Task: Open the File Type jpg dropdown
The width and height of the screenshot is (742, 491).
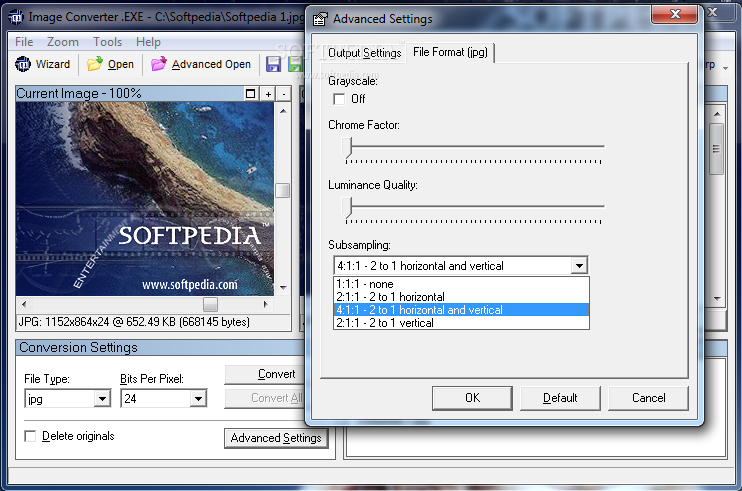Action: [x=102, y=399]
